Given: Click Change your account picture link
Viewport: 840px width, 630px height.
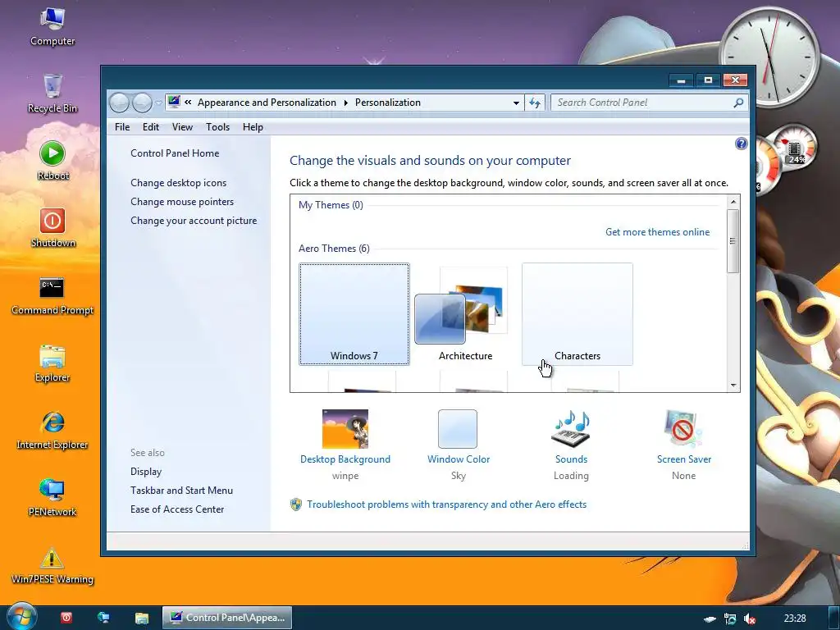Looking at the screenshot, I should tap(194, 221).
